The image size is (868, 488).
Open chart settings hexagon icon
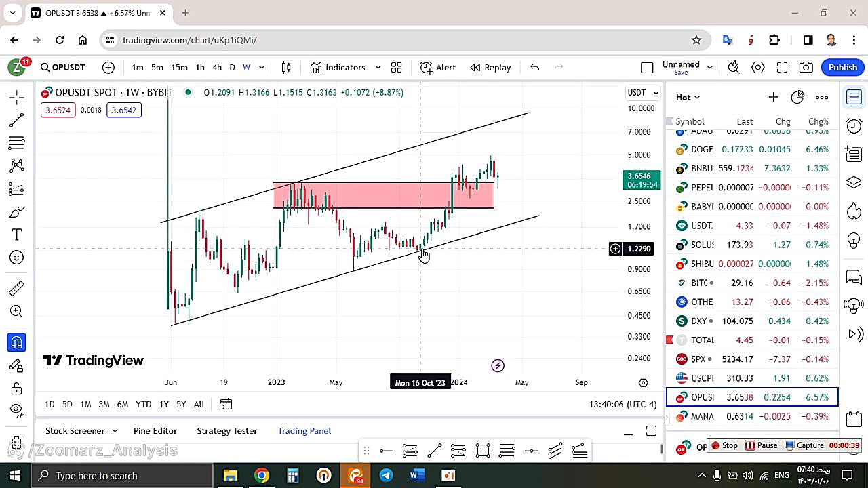tap(758, 67)
